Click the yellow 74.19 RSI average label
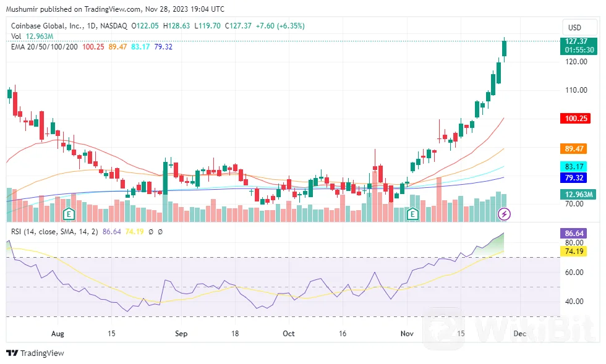 (x=575, y=252)
